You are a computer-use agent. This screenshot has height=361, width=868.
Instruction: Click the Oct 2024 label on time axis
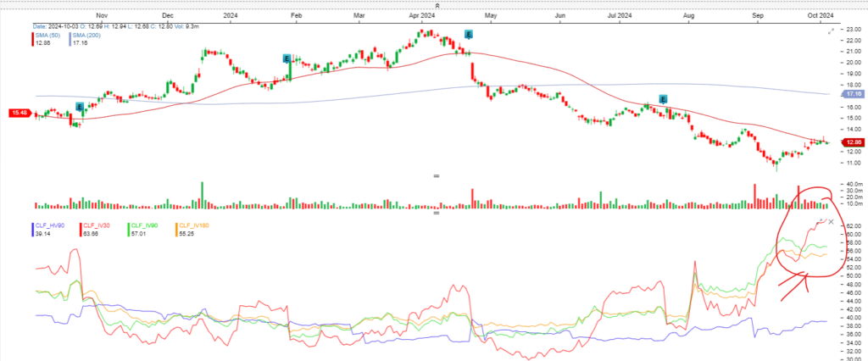[820, 16]
